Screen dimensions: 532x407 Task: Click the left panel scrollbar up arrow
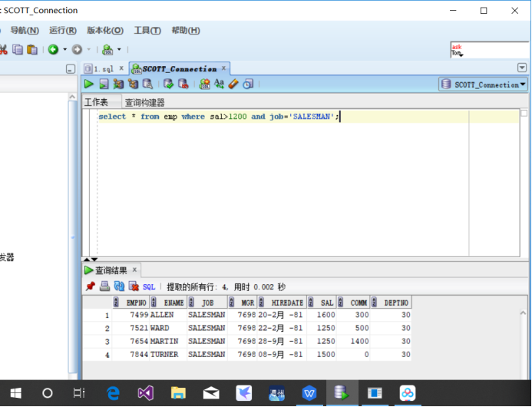[72, 97]
